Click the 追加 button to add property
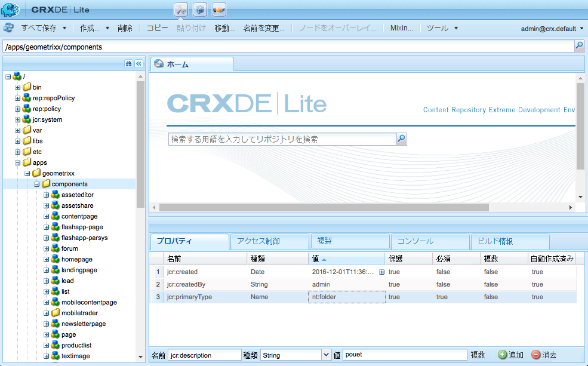This screenshot has height=366, width=588. click(x=511, y=355)
